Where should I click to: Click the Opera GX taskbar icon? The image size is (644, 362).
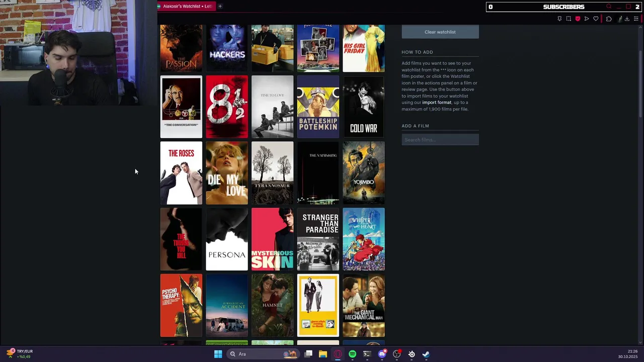tap(338, 354)
